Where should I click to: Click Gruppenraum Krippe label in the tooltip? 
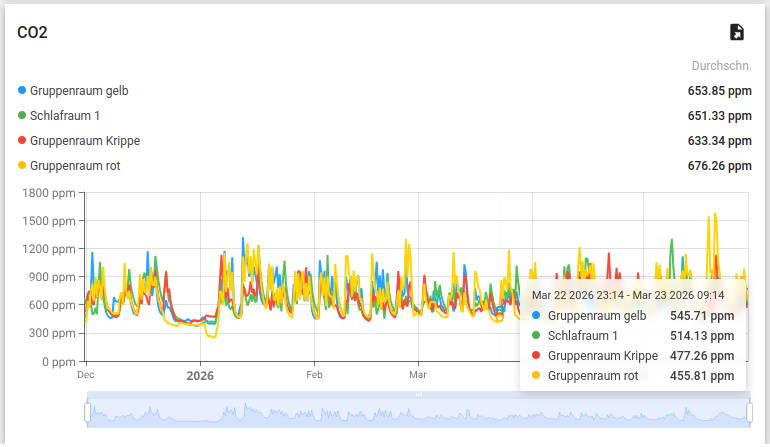tap(603, 356)
